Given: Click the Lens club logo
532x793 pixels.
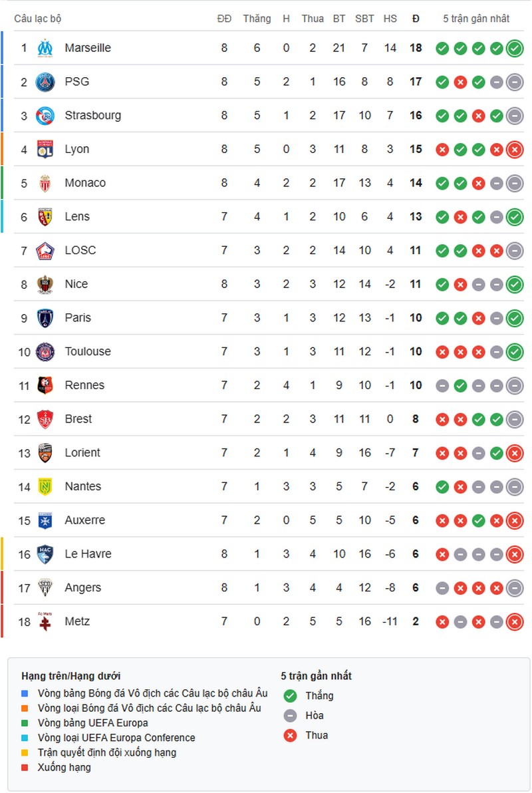Looking at the screenshot, I should [x=45, y=217].
